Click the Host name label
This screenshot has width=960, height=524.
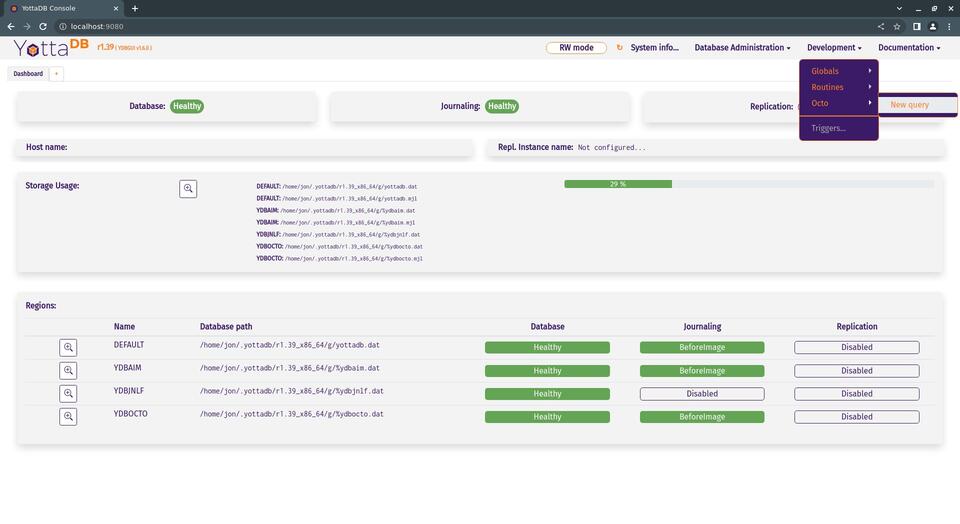pos(47,147)
